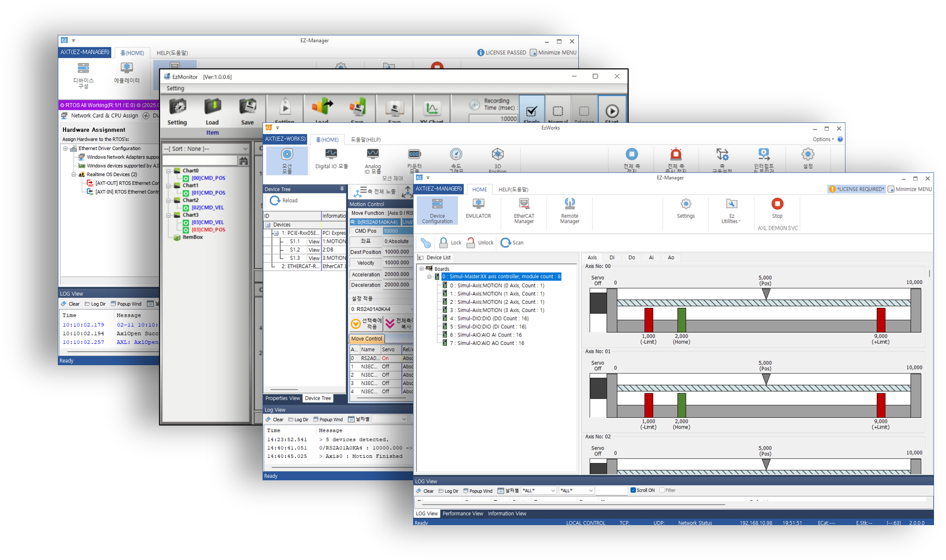The width and height of the screenshot is (946, 560).
Task: Open device config in back EZ-Manager
Action: 83,75
